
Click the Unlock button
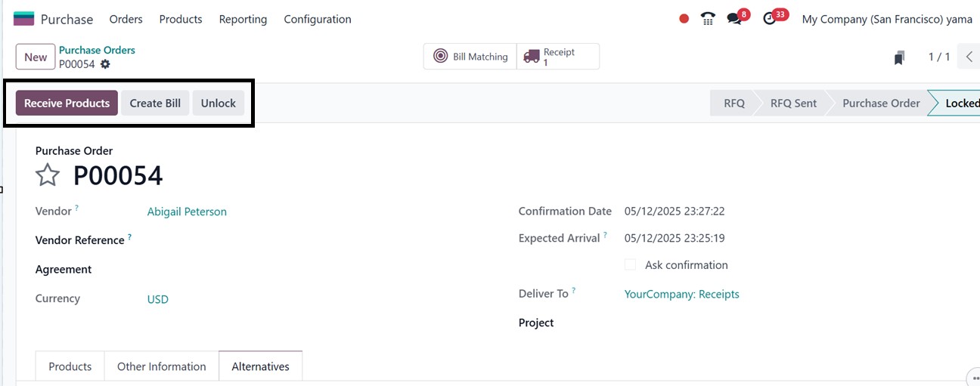(219, 103)
